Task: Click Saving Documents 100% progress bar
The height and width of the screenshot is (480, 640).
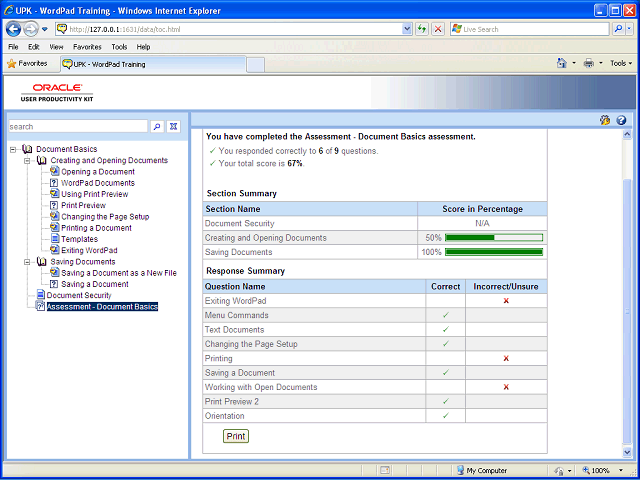Action: (494, 252)
